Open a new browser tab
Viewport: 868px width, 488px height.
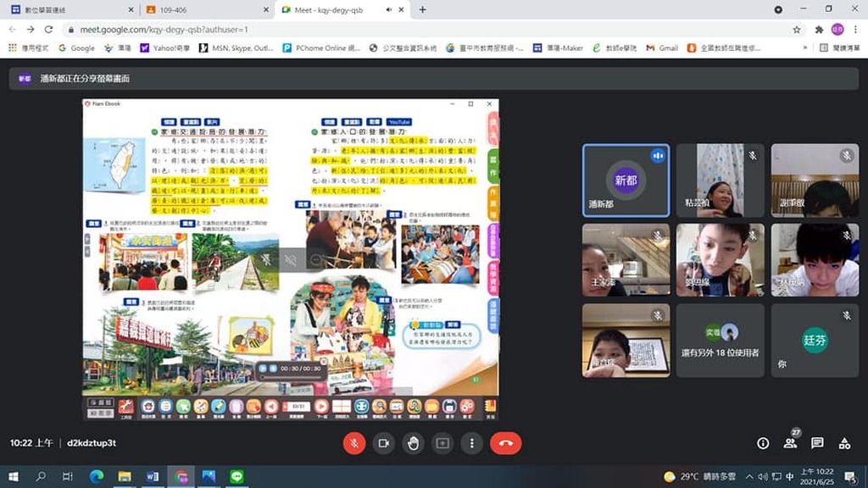422,10
